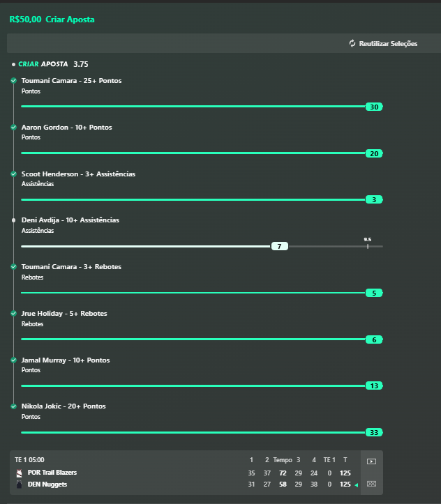This screenshot has width=441, height=504.
Task: Click pending dot beside Deni Avdija 10+ Assistências
Action: [x=13, y=220]
